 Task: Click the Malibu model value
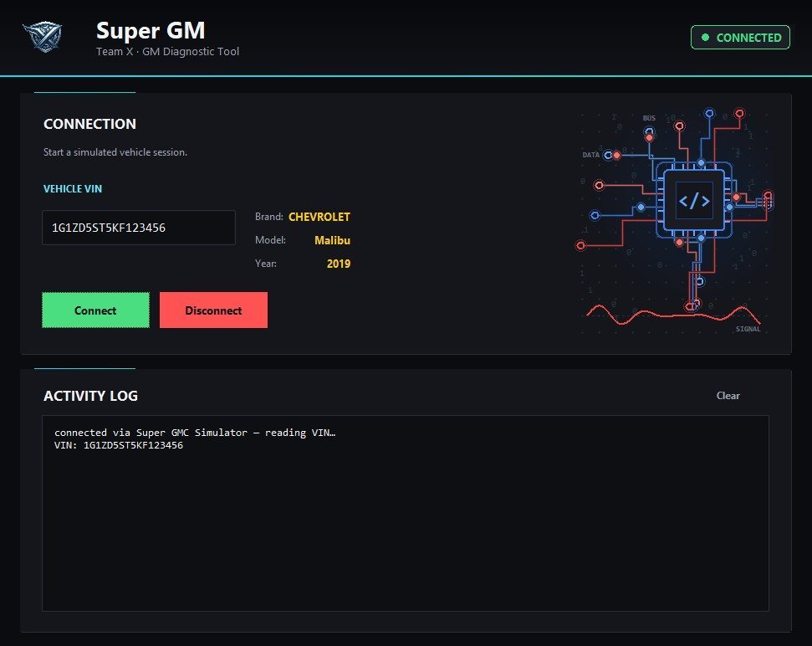(x=333, y=240)
